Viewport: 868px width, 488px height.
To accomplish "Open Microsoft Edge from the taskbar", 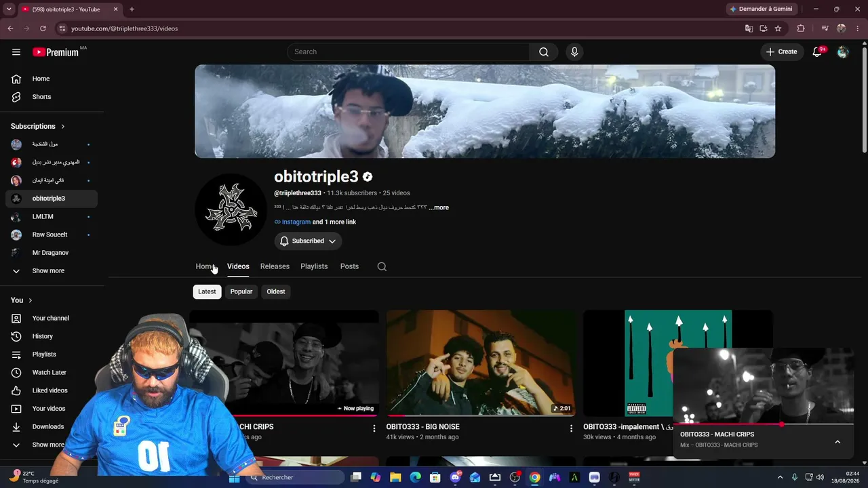I will click(415, 477).
